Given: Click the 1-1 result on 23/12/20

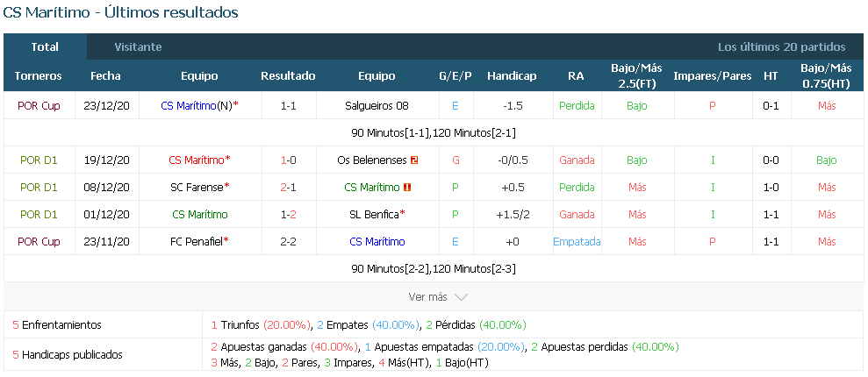Looking at the screenshot, I should tap(289, 105).
